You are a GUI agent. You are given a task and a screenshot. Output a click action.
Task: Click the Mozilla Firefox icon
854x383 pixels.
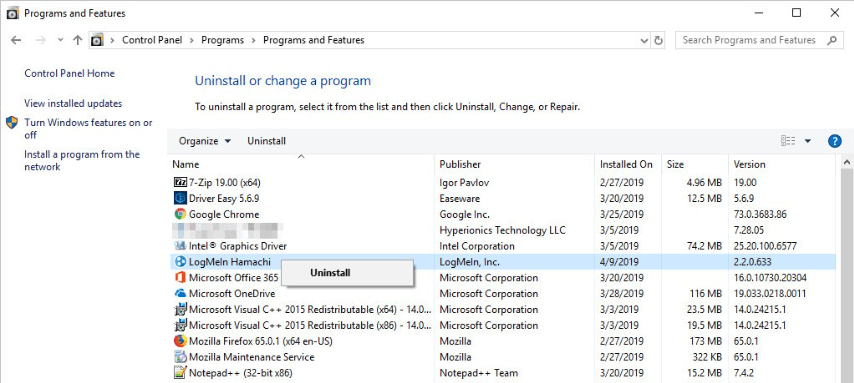180,342
